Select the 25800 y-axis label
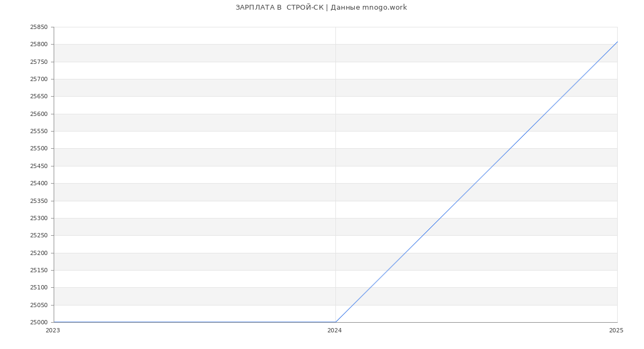 tap(39, 45)
